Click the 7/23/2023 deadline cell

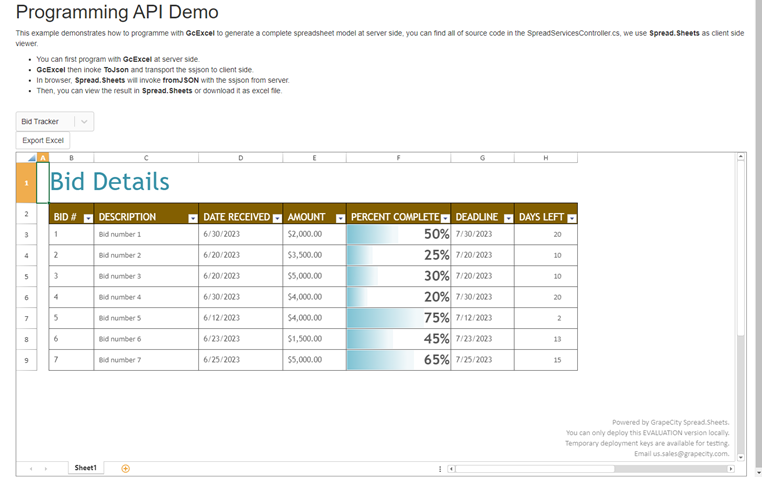point(483,339)
